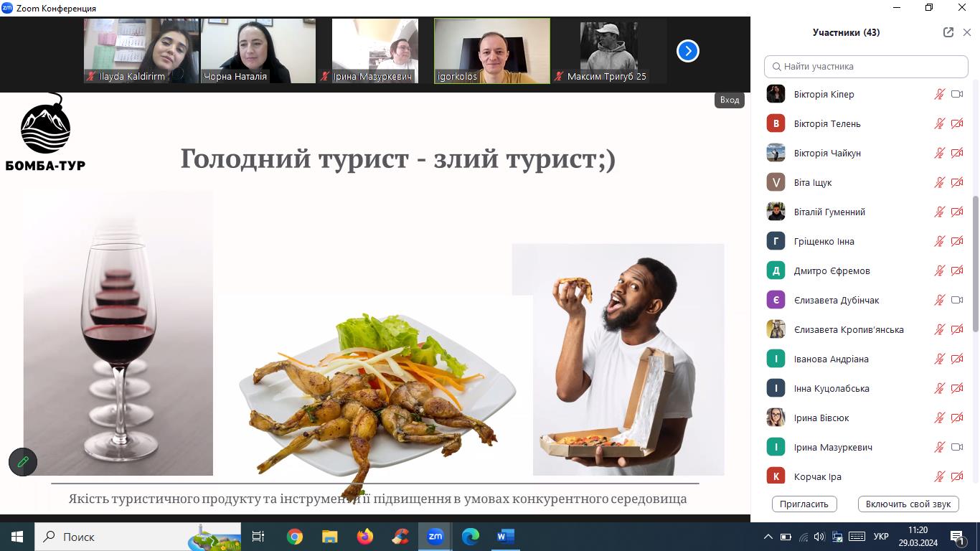The image size is (980, 551).
Task: Open Windows Task View
Action: 258,537
